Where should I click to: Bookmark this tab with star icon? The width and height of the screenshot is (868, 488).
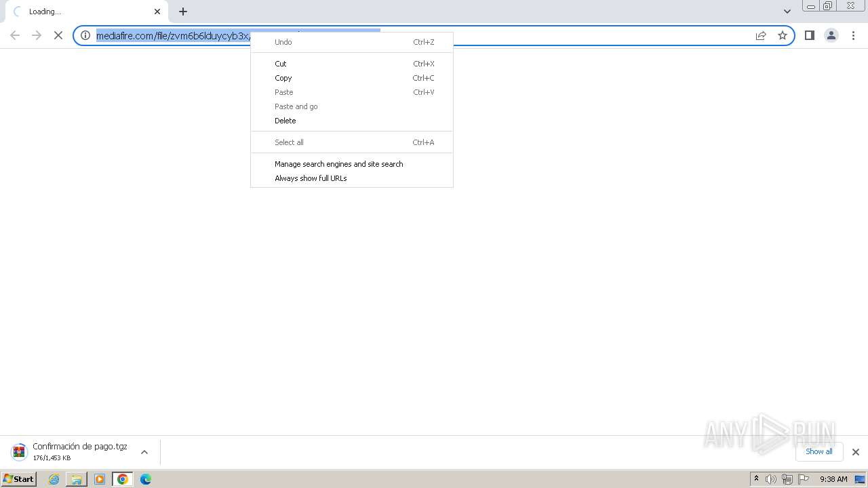[x=783, y=35]
